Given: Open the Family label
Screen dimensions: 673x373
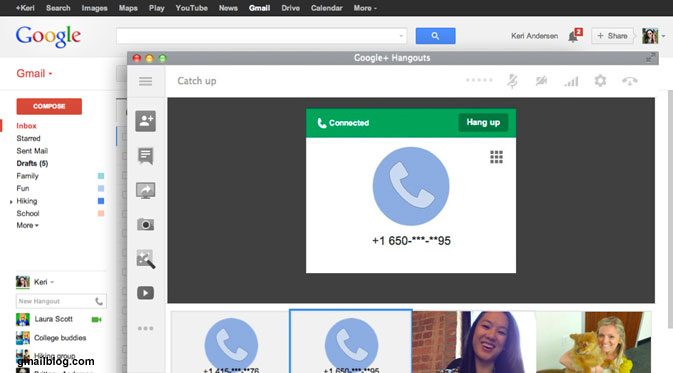Looking at the screenshot, I should tap(27, 176).
